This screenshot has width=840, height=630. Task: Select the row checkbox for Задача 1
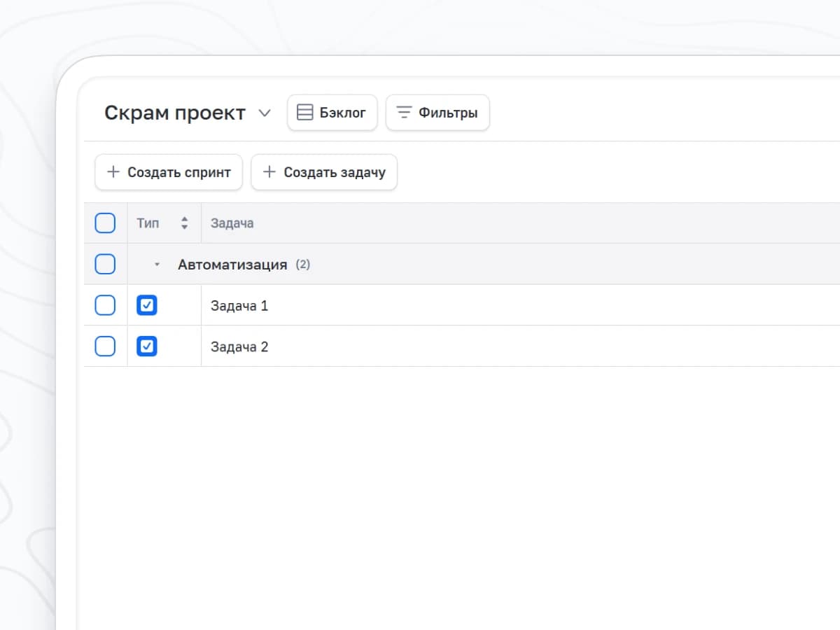105,305
